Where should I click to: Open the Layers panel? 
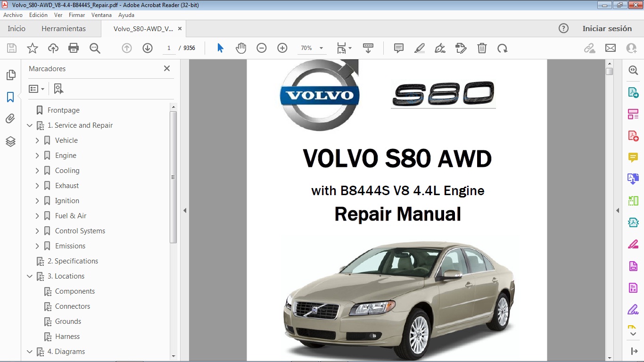click(10, 141)
